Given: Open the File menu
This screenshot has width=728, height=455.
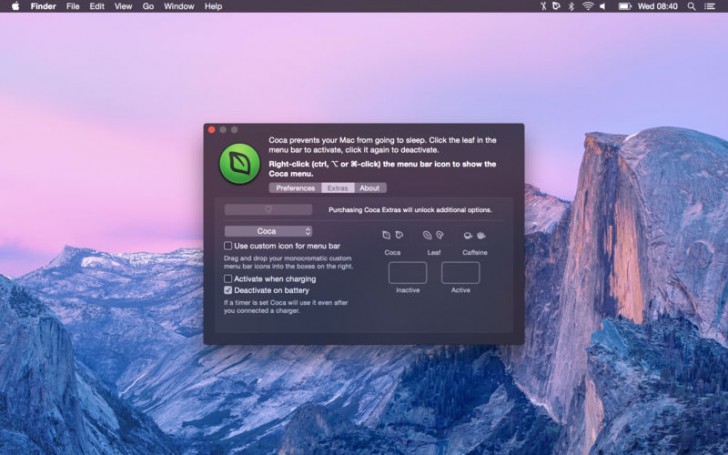Looking at the screenshot, I should 73,6.
